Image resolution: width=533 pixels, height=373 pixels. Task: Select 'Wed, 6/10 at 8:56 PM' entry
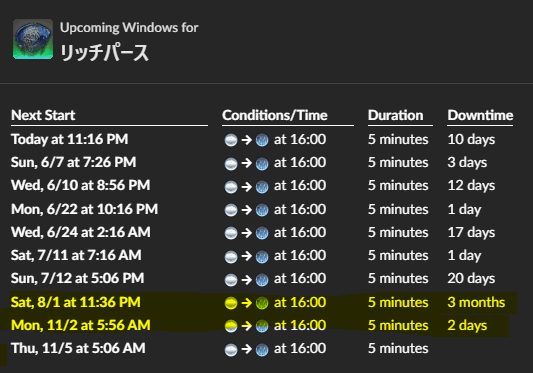point(81,185)
